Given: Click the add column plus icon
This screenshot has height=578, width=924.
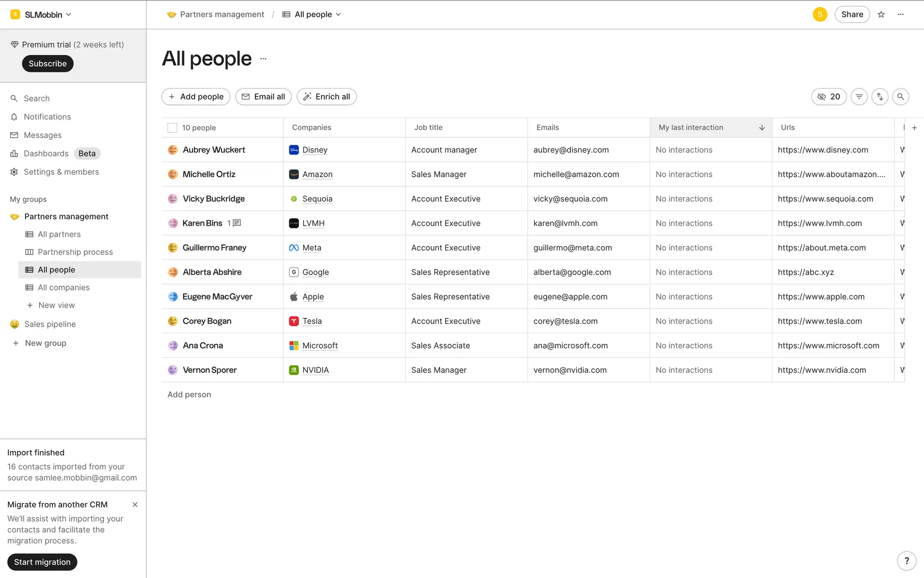Looking at the screenshot, I should pyautogui.click(x=914, y=128).
